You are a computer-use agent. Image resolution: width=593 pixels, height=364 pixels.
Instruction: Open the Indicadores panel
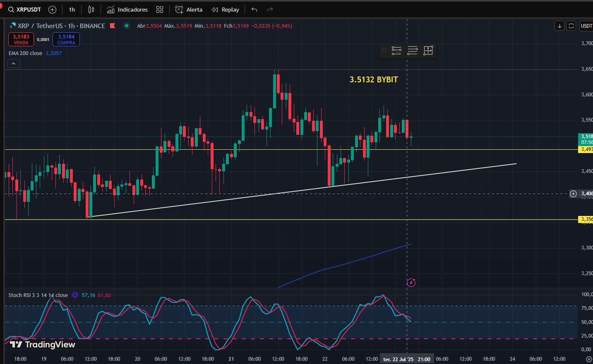[127, 10]
